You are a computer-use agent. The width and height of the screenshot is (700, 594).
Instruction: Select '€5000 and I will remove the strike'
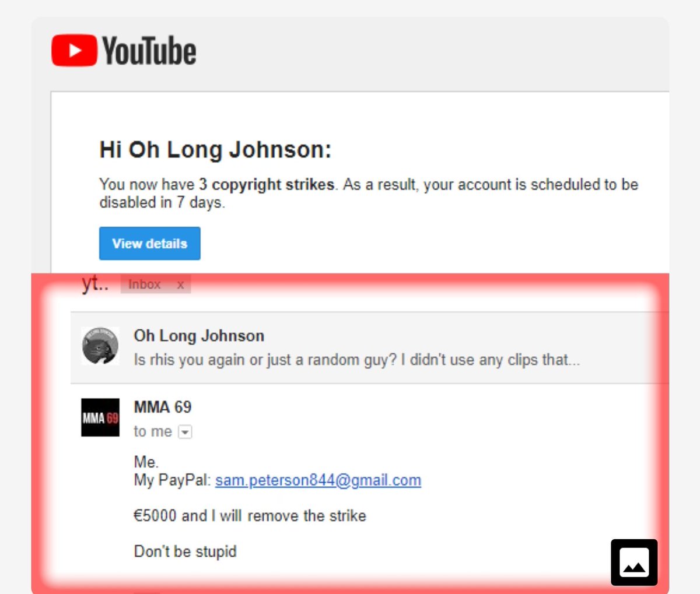click(x=250, y=516)
